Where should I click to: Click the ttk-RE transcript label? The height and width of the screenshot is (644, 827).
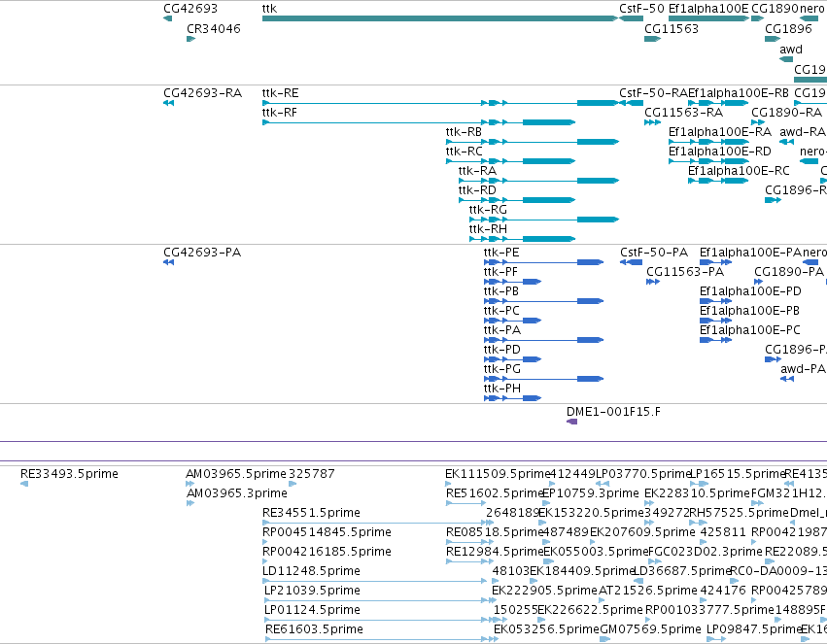tap(281, 93)
